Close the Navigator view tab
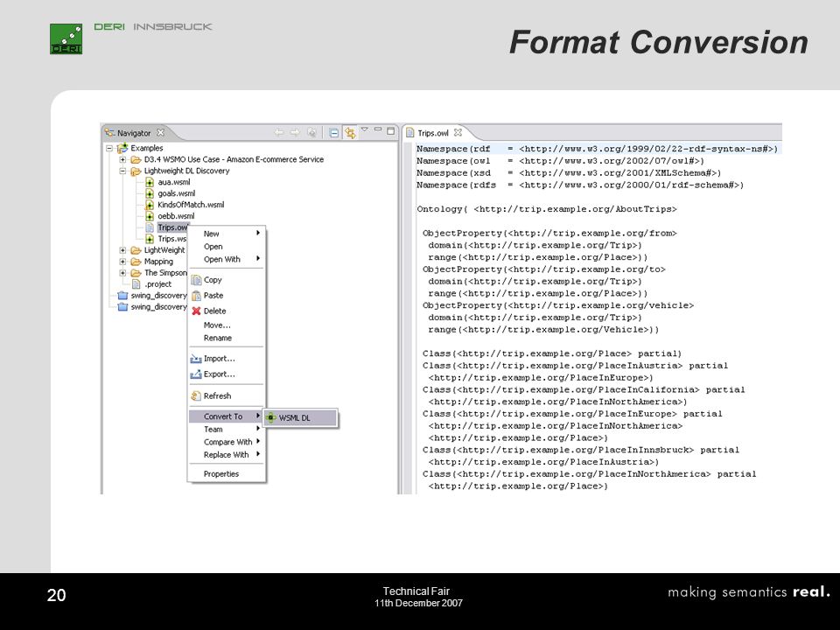Screen dimensions: 840x630 click(160, 132)
